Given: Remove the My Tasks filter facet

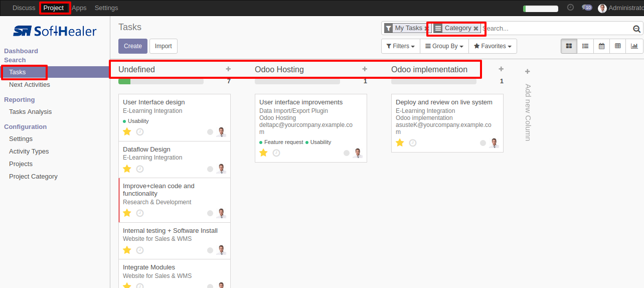Looking at the screenshot, I should [426, 29].
